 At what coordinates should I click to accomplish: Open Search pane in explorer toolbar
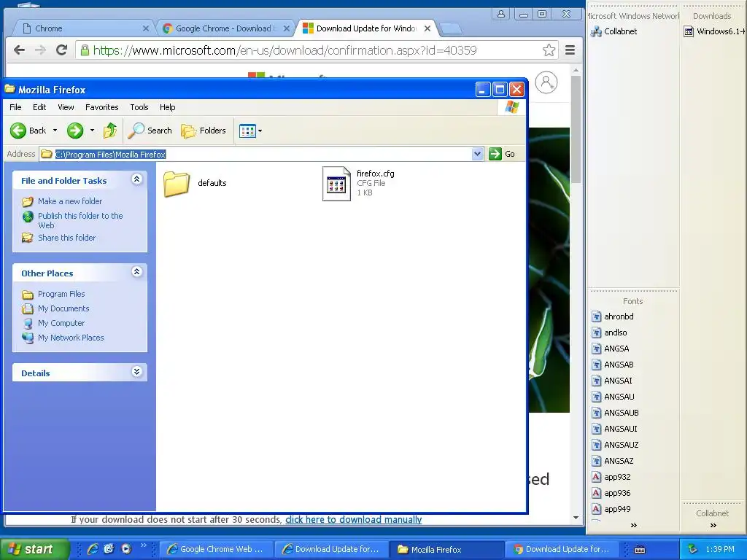[150, 131]
